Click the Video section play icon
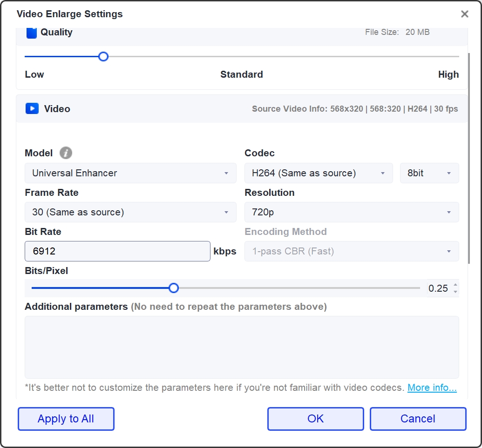482x448 pixels. coord(31,108)
